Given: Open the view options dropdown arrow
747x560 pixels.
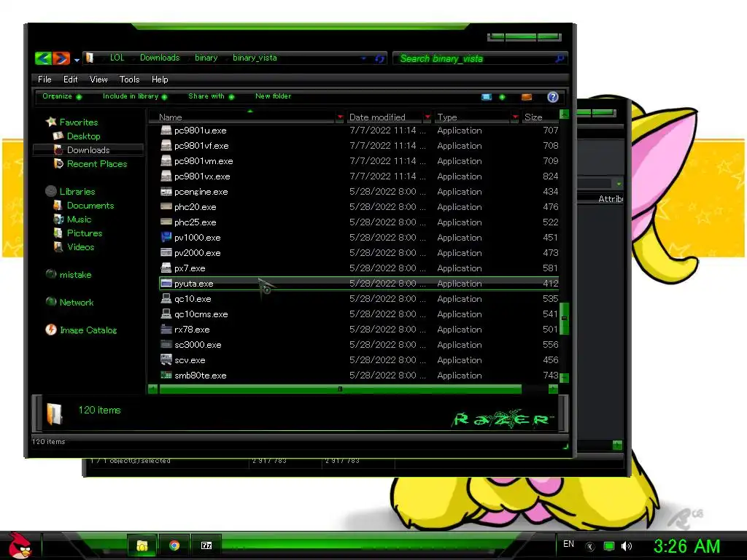Looking at the screenshot, I should 502,97.
